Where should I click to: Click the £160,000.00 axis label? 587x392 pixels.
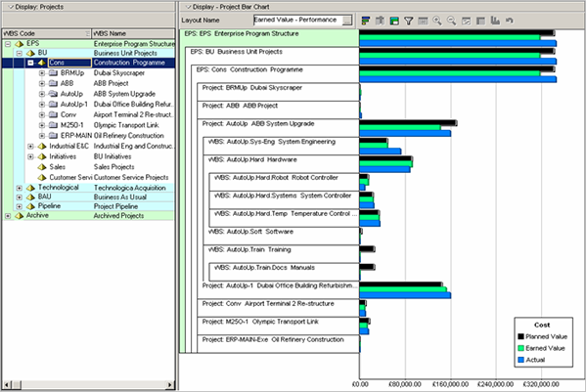450,384
